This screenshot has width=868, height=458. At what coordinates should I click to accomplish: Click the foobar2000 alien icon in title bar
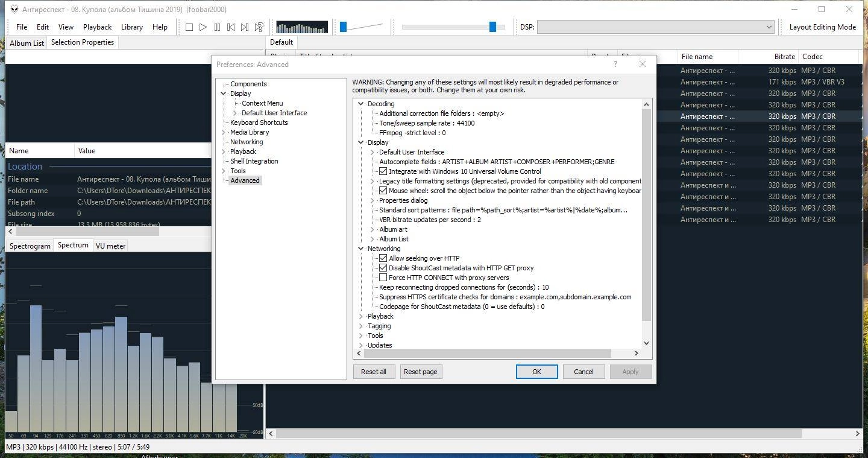tap(14, 9)
